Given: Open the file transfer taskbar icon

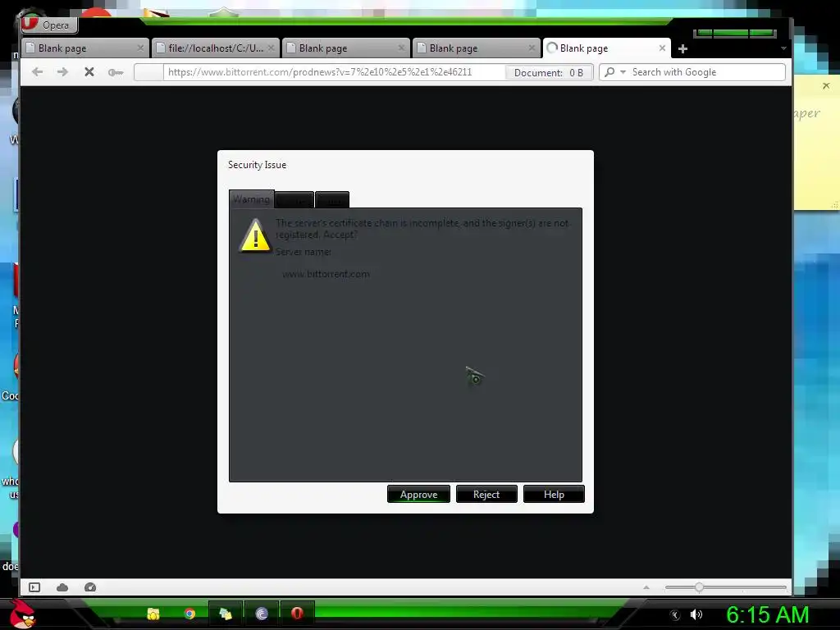Looking at the screenshot, I should 225,614.
